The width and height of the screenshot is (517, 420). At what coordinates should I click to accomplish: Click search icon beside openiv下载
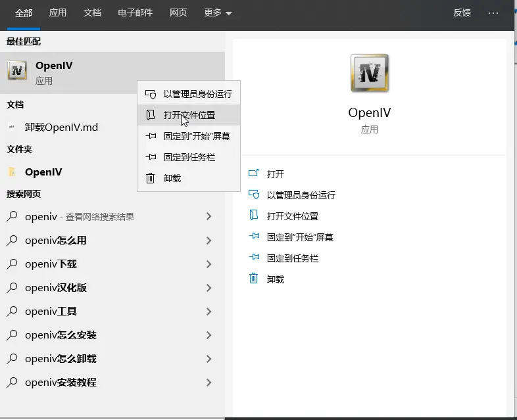tap(12, 264)
